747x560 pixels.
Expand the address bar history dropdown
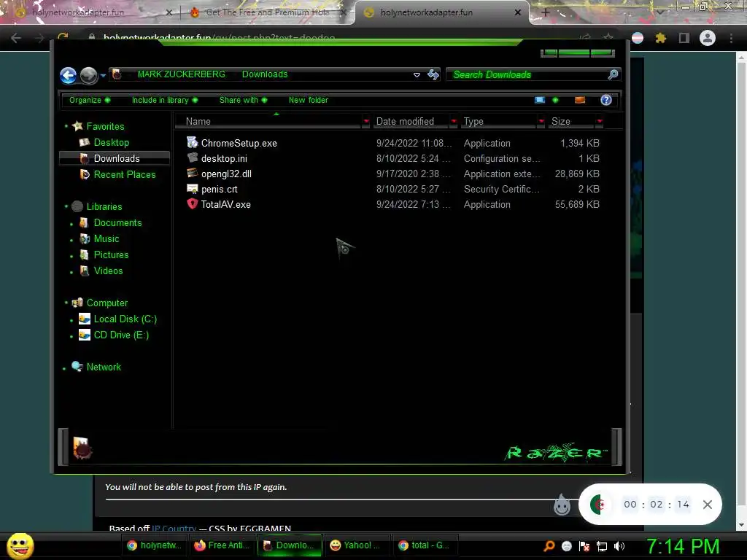pos(417,75)
